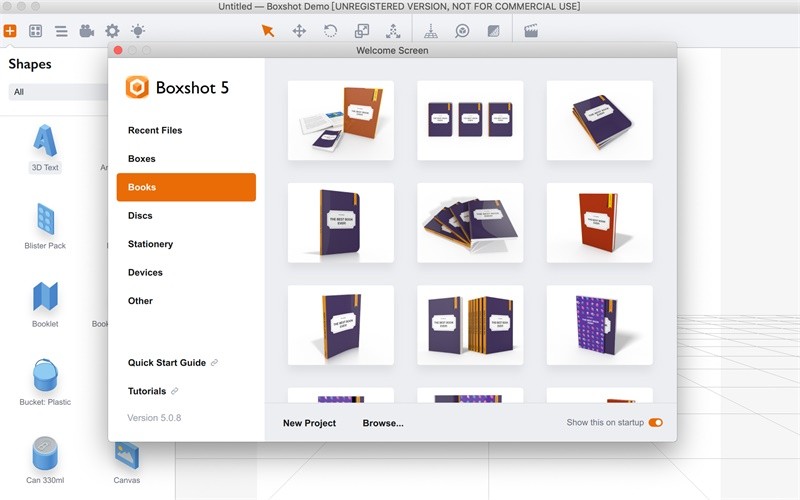Open the patterned purple book with slipcase template
The image size is (800, 500).
(599, 325)
